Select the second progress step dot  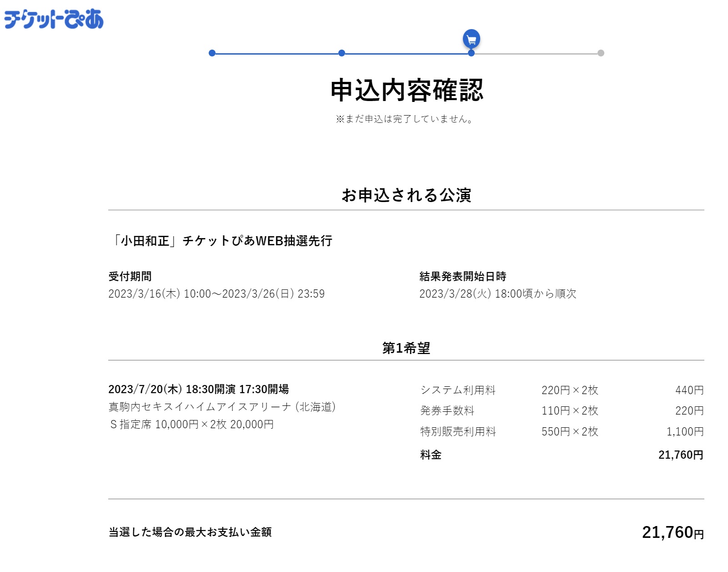(x=341, y=53)
